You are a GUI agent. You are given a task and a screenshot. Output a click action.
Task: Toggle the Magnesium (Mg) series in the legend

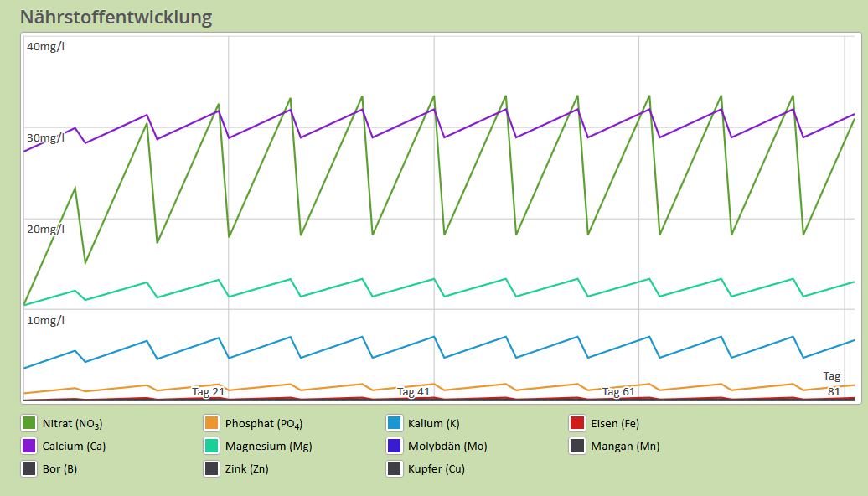click(x=212, y=446)
